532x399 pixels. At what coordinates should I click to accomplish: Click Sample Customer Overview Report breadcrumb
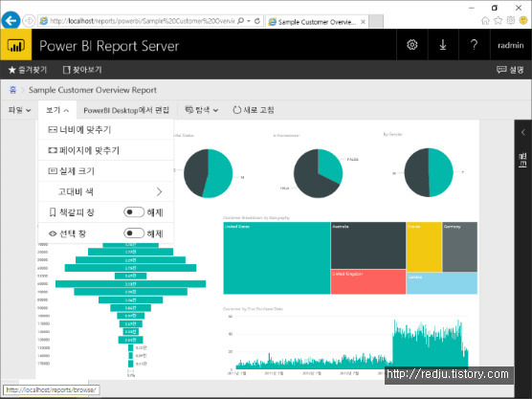[x=93, y=90]
